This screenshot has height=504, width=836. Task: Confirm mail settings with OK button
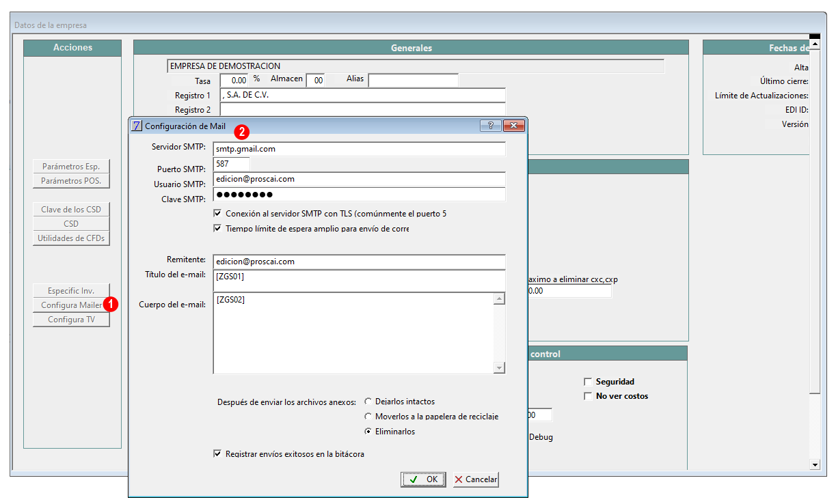423,479
